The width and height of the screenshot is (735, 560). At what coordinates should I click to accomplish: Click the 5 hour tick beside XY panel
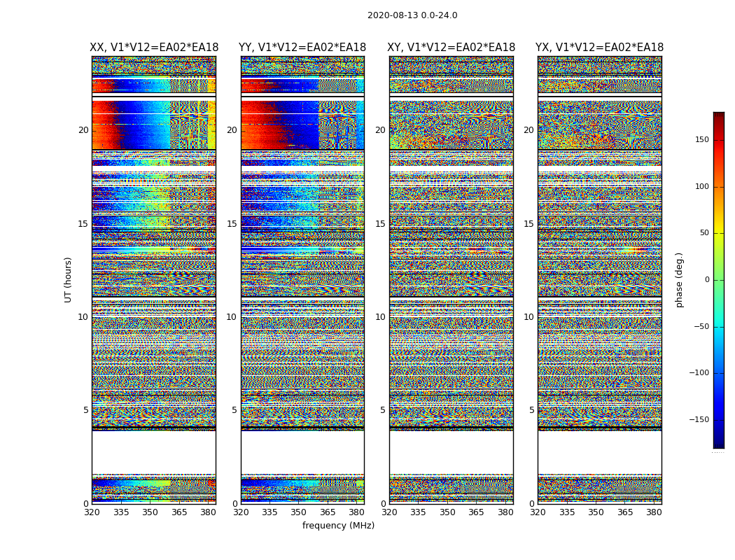pyautogui.click(x=383, y=410)
